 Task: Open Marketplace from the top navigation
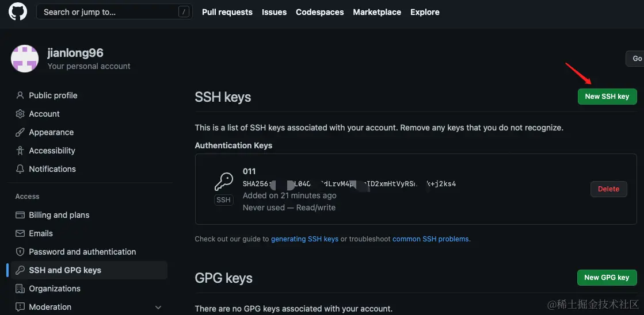(377, 12)
